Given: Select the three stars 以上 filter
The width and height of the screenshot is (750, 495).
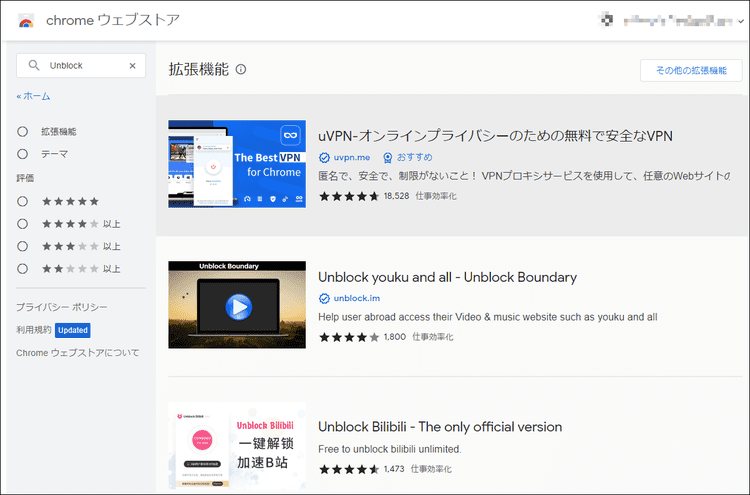Looking at the screenshot, I should tap(22, 246).
